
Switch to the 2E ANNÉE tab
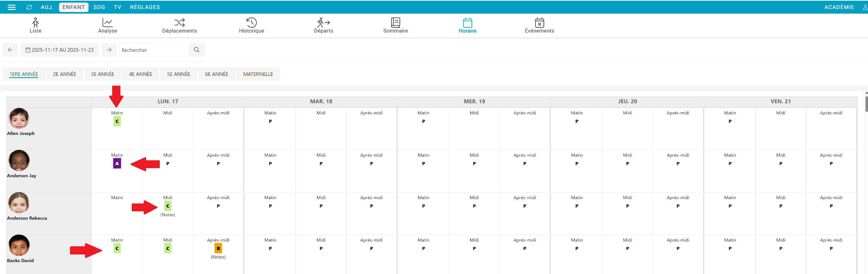(64, 74)
